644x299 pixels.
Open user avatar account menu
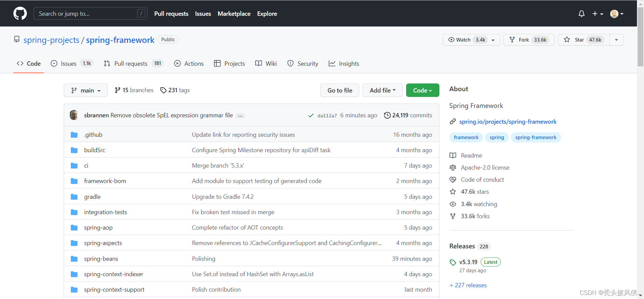click(616, 14)
